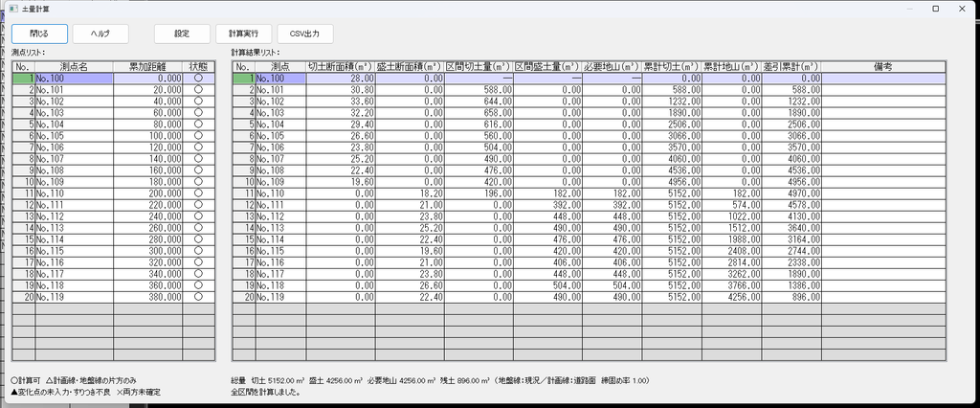Export results with CSV出力 button
The height and width of the screenshot is (408, 980).
pyautogui.click(x=304, y=34)
